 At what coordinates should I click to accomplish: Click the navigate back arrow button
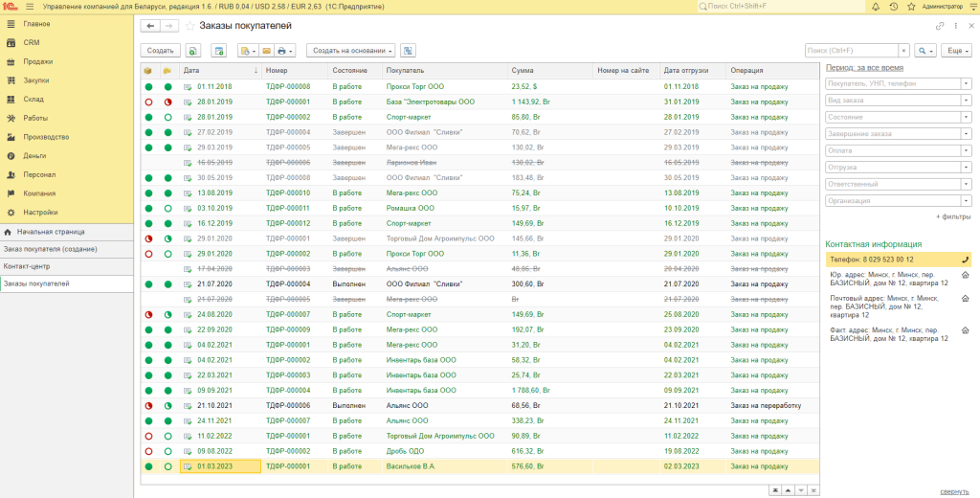[x=150, y=26]
